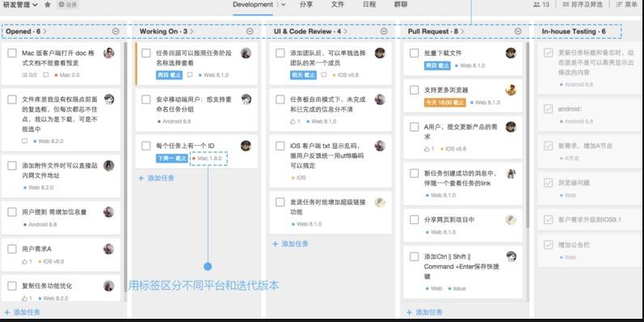Click avatar on 文件库里我没有权限 card
The width and height of the screenshot is (644, 322).
tap(109, 100)
